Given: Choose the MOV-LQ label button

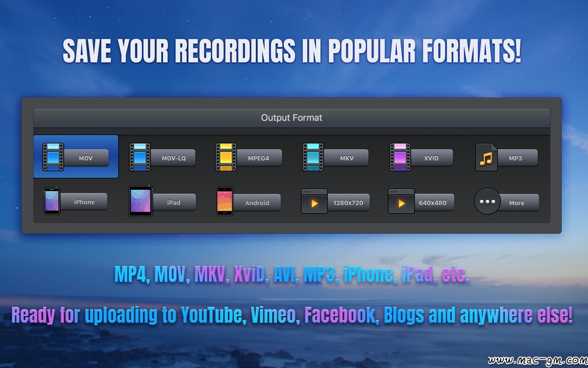Looking at the screenshot, I should tap(174, 157).
